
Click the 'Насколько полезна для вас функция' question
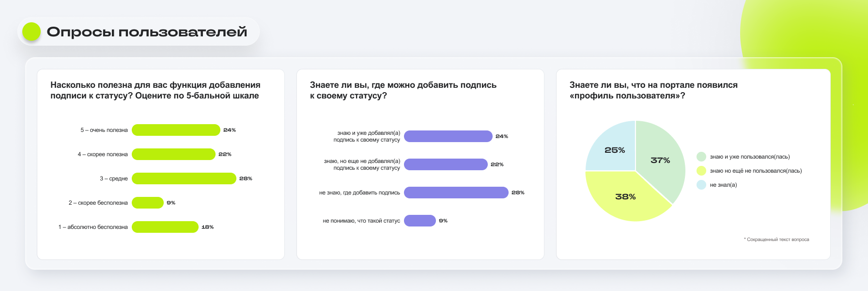point(155,90)
